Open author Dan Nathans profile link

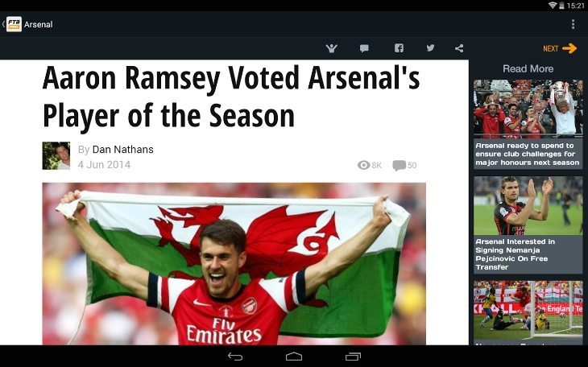pyautogui.click(x=122, y=150)
